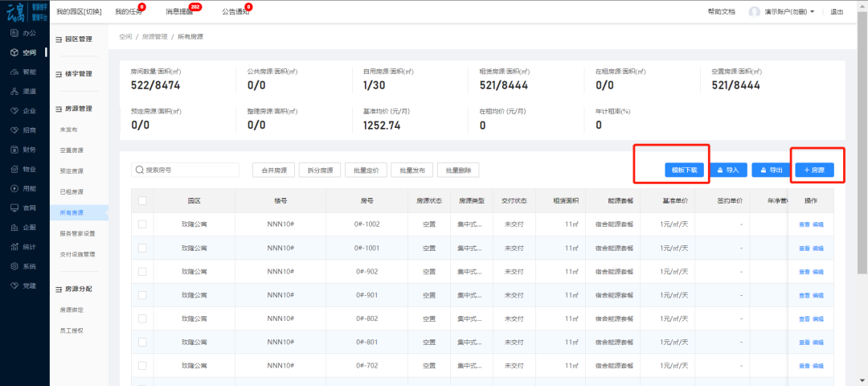Open the 统计 sidebar module
Image resolution: width=868 pixels, height=386 pixels.
(x=24, y=247)
